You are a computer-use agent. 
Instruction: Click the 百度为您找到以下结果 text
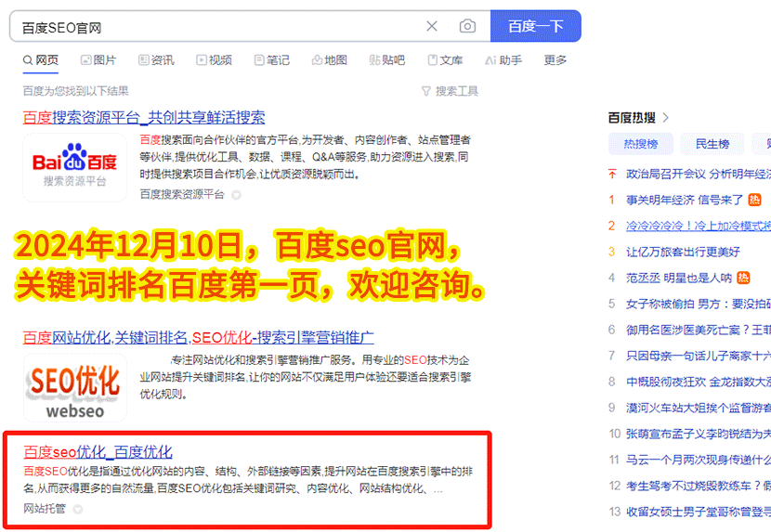tap(76, 91)
